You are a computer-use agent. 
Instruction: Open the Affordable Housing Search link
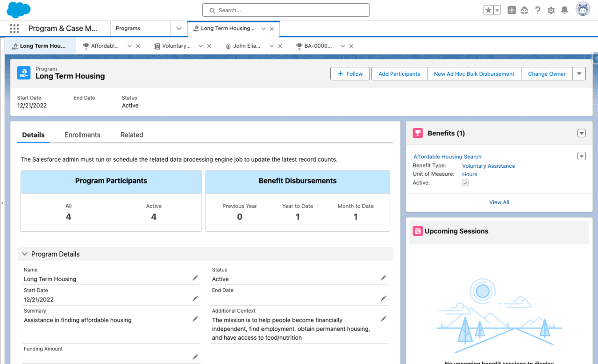[447, 157]
